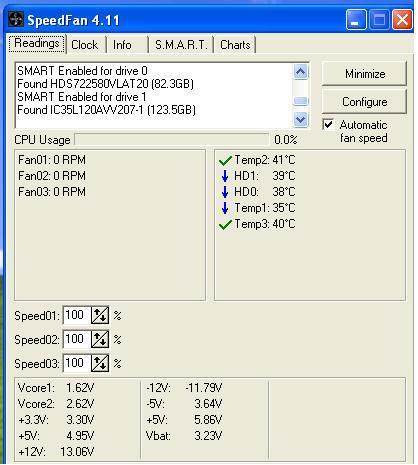Viewport: 418px width, 465px height.
Task: Toggle the Automatic fan speed checkbox
Action: click(328, 125)
